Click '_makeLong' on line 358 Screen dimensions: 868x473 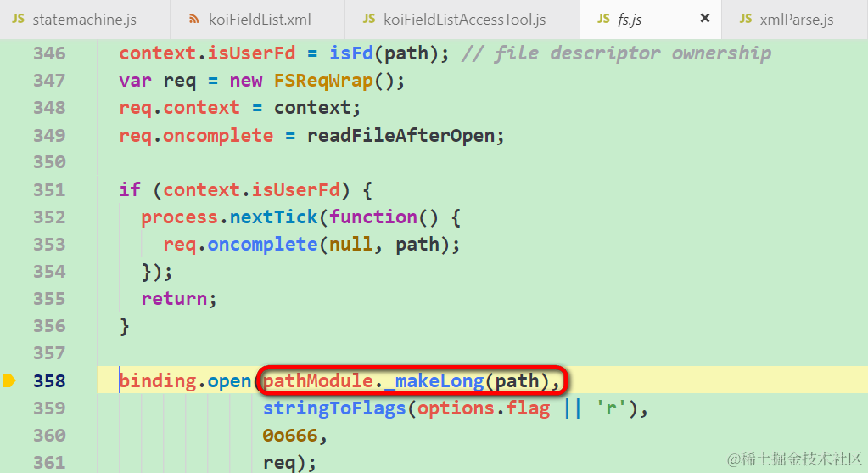pos(434,380)
